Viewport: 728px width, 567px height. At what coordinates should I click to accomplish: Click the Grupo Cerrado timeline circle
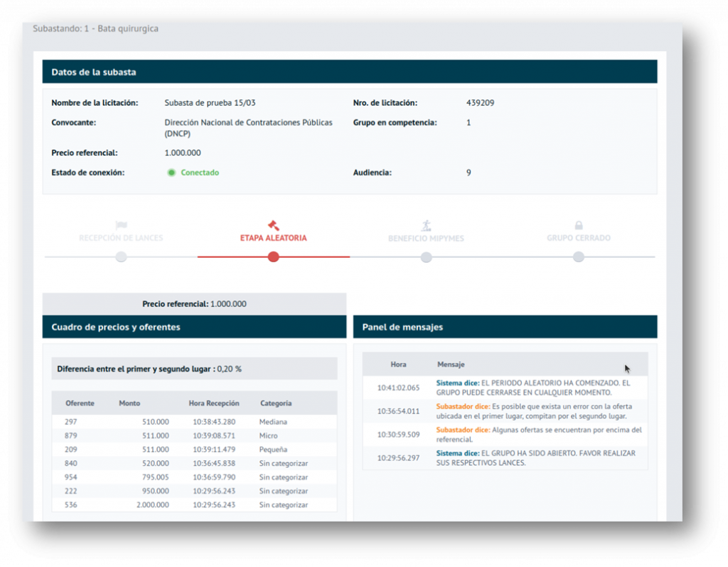pos(579,256)
